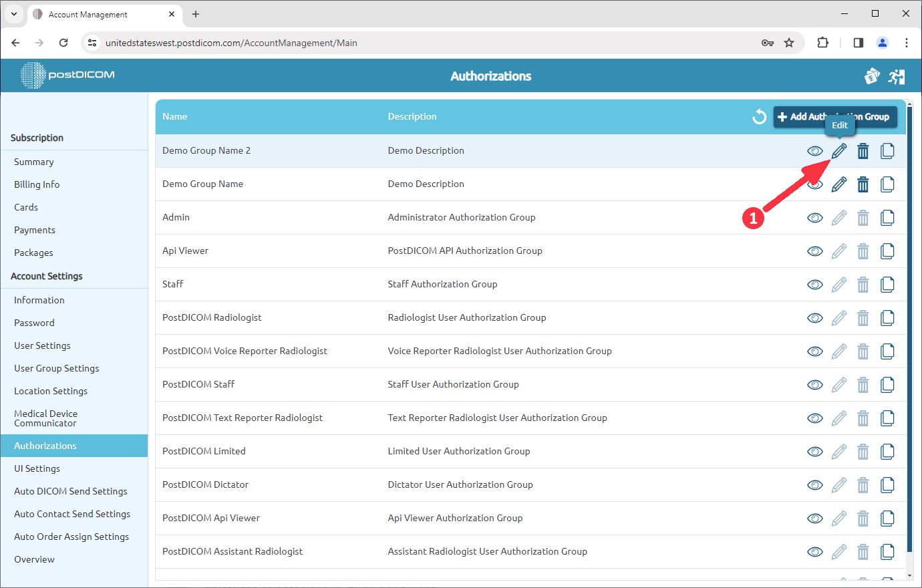View details of the Staff authorization group

(x=814, y=284)
